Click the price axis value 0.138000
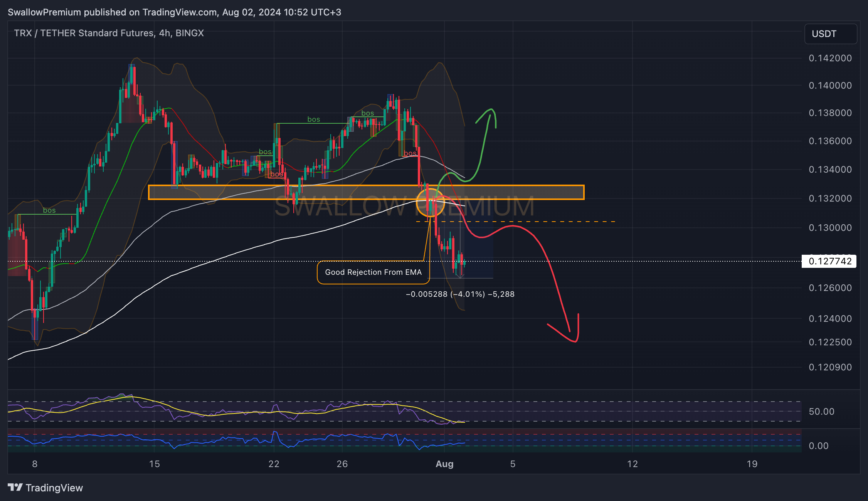868x501 pixels. click(x=830, y=113)
